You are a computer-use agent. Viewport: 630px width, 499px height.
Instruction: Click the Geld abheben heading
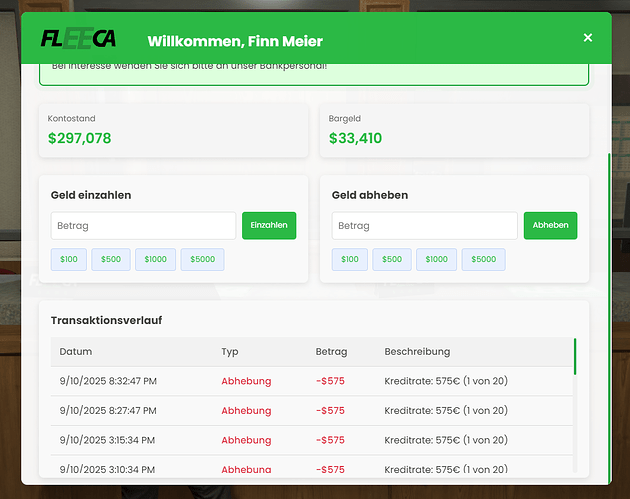[370, 195]
